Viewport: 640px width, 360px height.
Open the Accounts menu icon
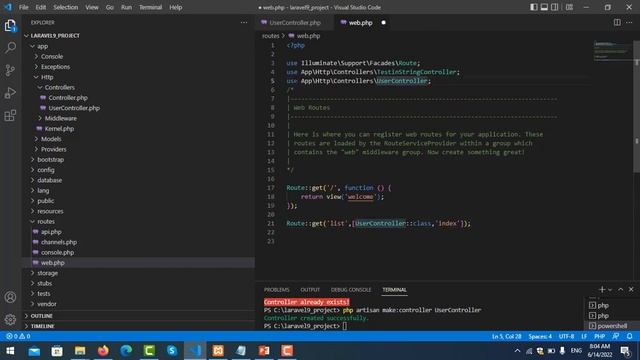(10, 297)
